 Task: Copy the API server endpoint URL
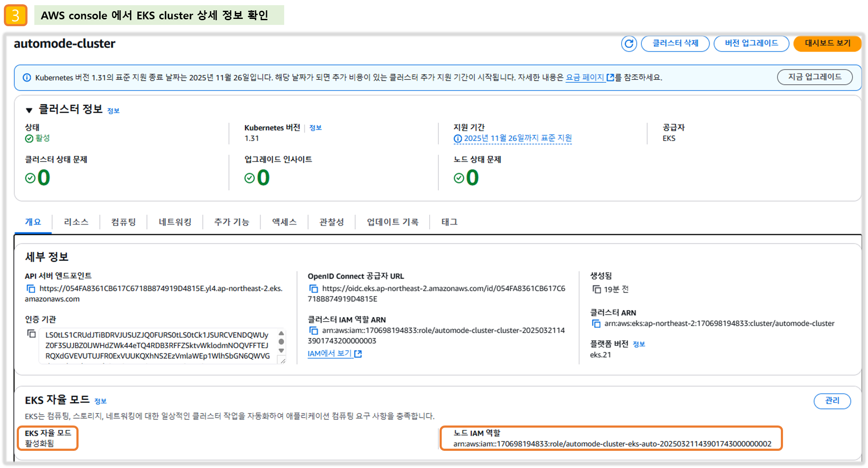(31, 289)
